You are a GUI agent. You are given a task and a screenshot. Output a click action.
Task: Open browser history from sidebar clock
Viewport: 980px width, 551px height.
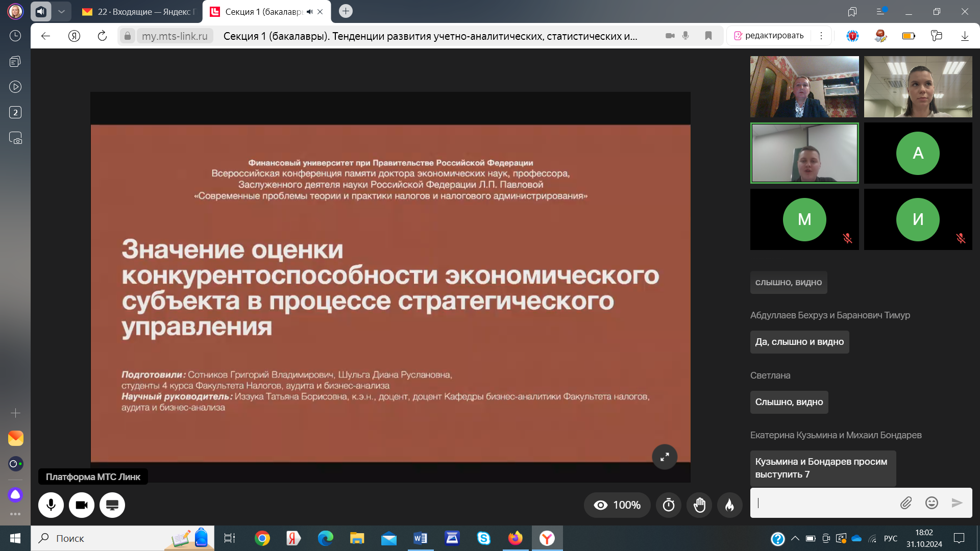tap(15, 36)
